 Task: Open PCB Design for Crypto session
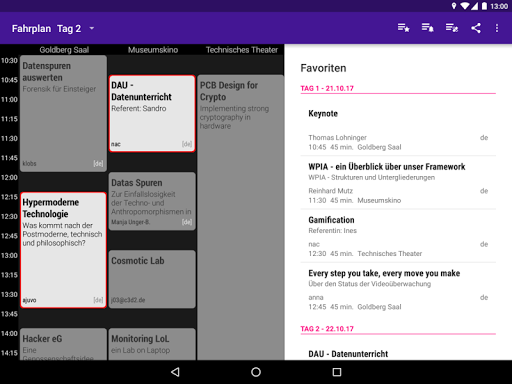coord(241,217)
